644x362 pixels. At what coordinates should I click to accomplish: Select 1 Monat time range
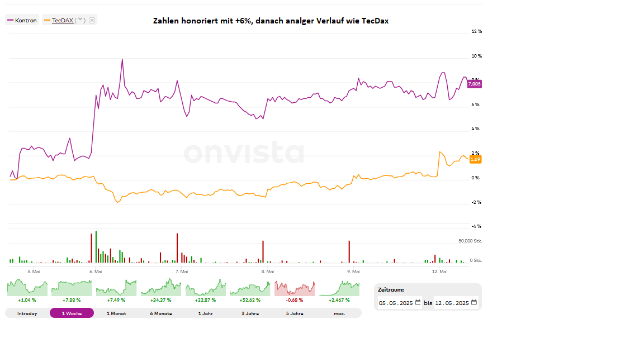116,313
